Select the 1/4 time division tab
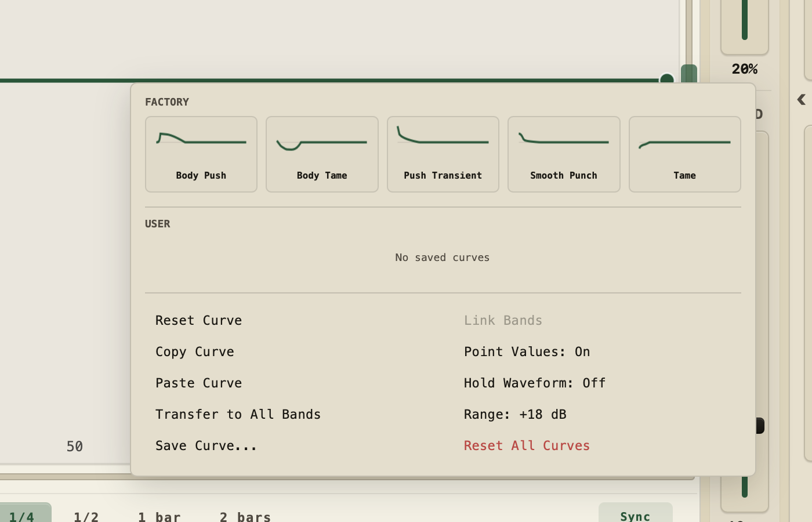 [23, 513]
